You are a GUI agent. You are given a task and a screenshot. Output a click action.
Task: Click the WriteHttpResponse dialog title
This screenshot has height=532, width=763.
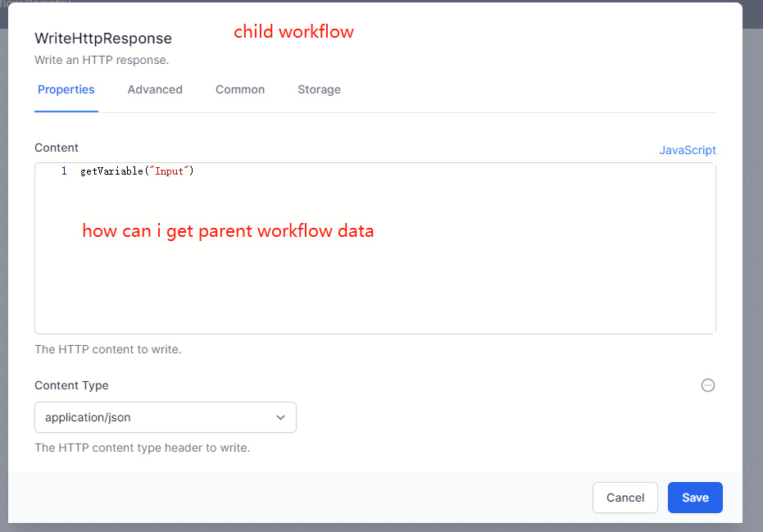pos(102,39)
